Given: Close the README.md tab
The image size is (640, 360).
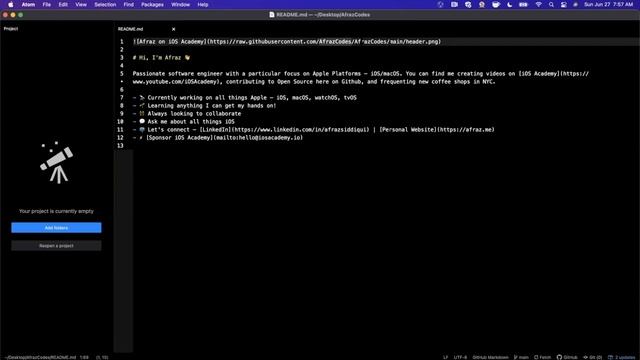Looking at the screenshot, I should (173, 29).
